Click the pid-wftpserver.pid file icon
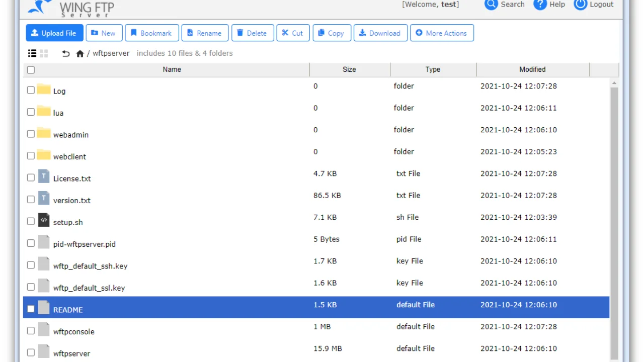644x362 pixels. pos(44,242)
